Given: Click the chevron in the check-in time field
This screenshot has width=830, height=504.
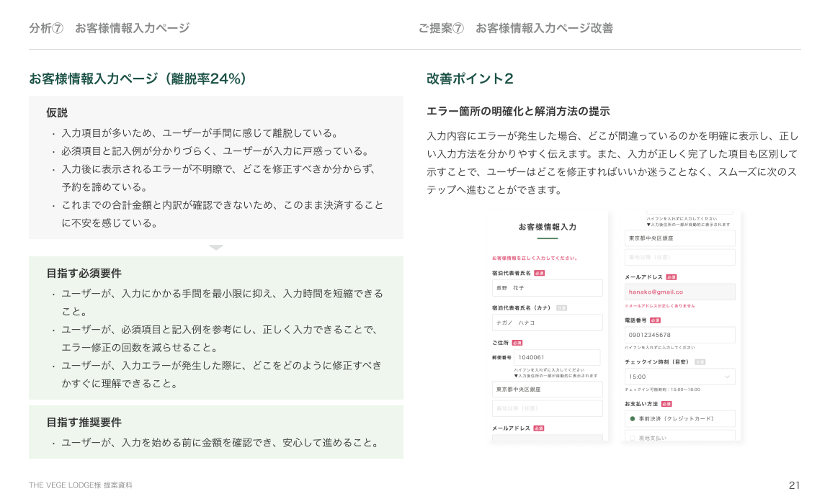Looking at the screenshot, I should click(x=727, y=377).
